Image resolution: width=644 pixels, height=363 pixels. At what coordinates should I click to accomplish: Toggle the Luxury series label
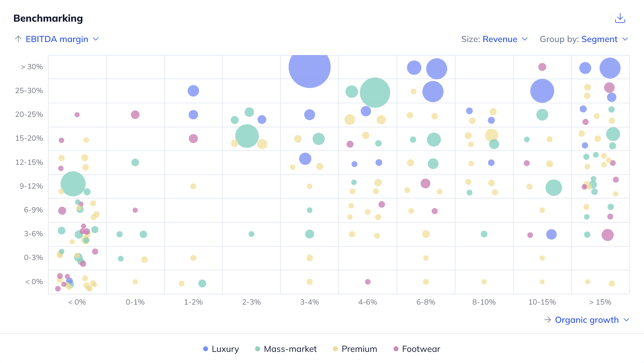coord(225,349)
